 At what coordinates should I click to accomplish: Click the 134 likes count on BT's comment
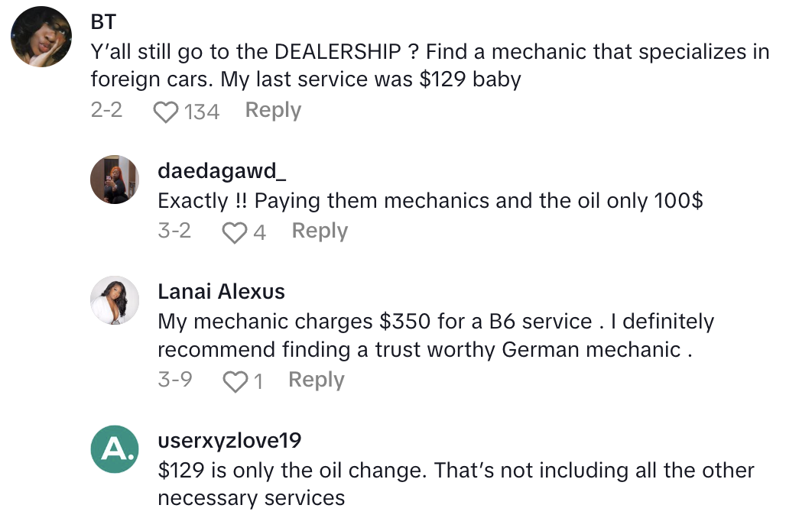pos(202,112)
